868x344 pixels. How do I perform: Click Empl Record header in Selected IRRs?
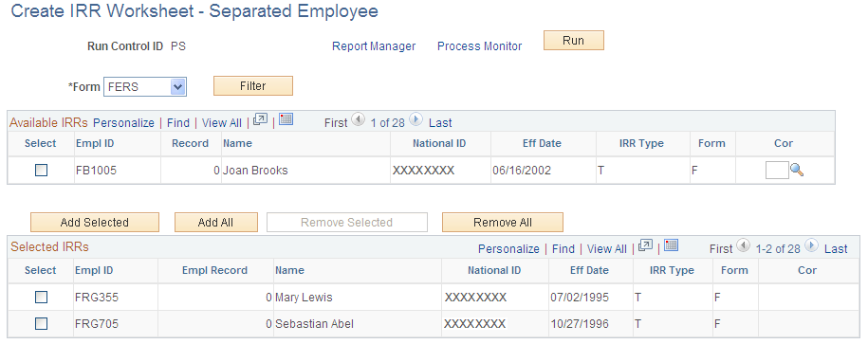(x=214, y=270)
